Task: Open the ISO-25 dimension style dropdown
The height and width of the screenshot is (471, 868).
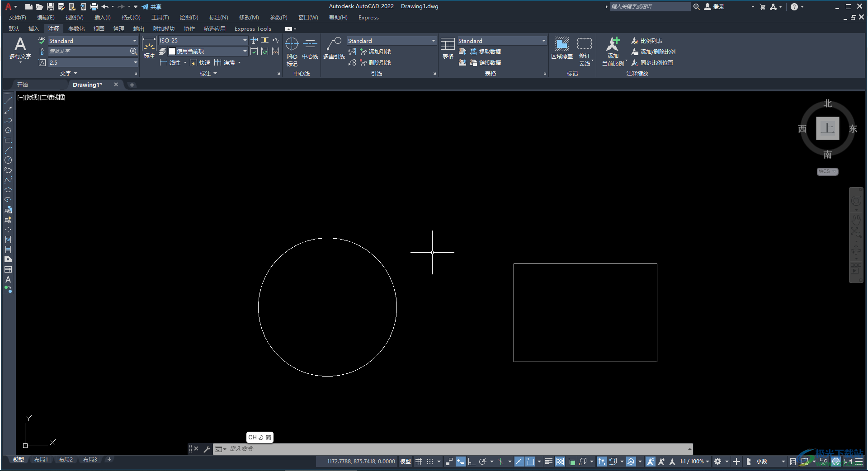Action: point(245,40)
